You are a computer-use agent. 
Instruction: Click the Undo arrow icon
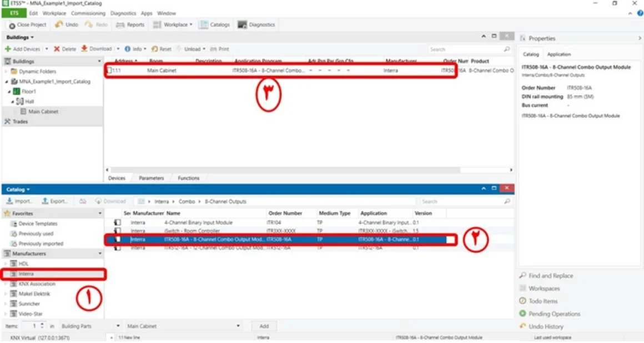tap(59, 24)
